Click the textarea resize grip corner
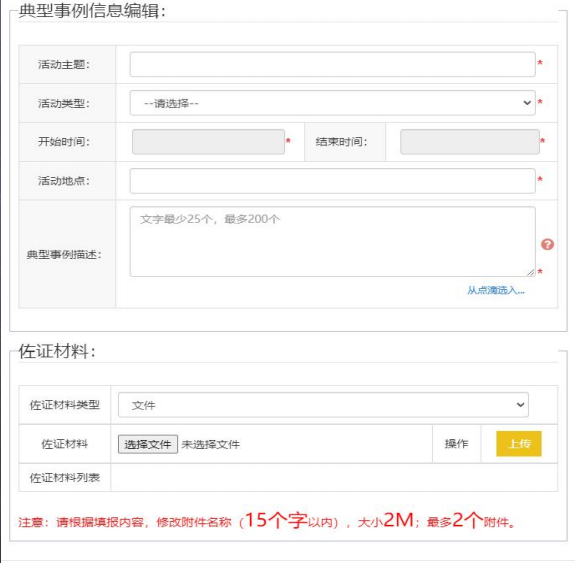Viewport: 575px width, 563px height. click(530, 272)
